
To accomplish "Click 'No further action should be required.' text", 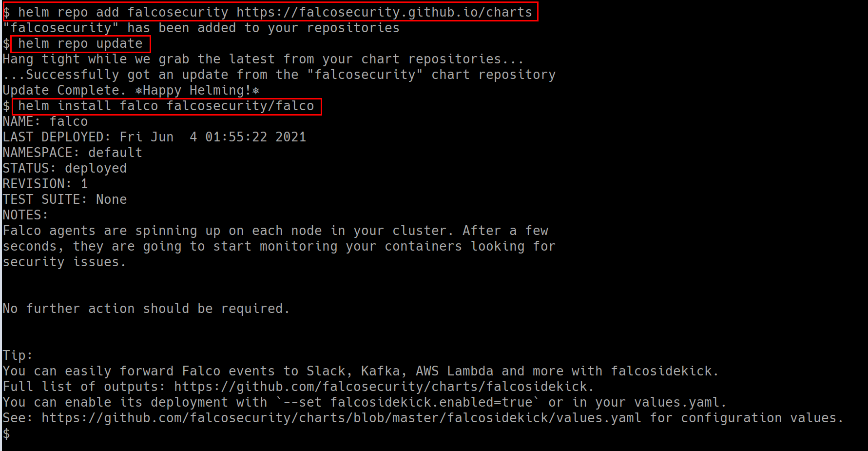I will 146,309.
